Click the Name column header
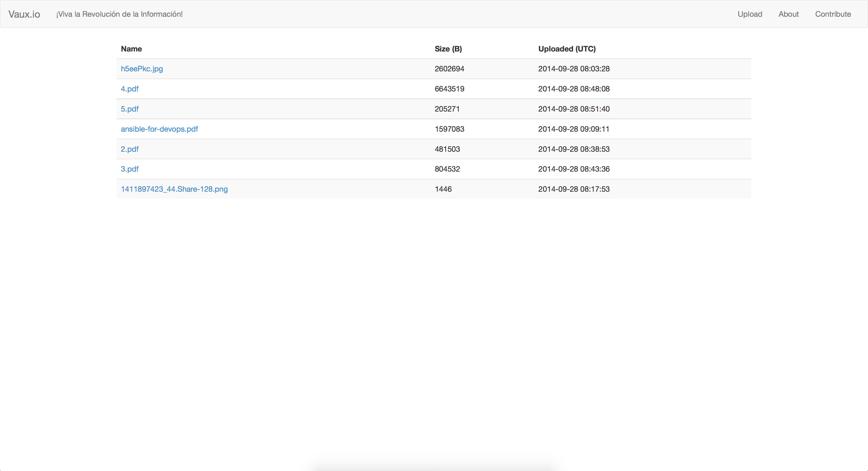868x471 pixels. click(131, 49)
